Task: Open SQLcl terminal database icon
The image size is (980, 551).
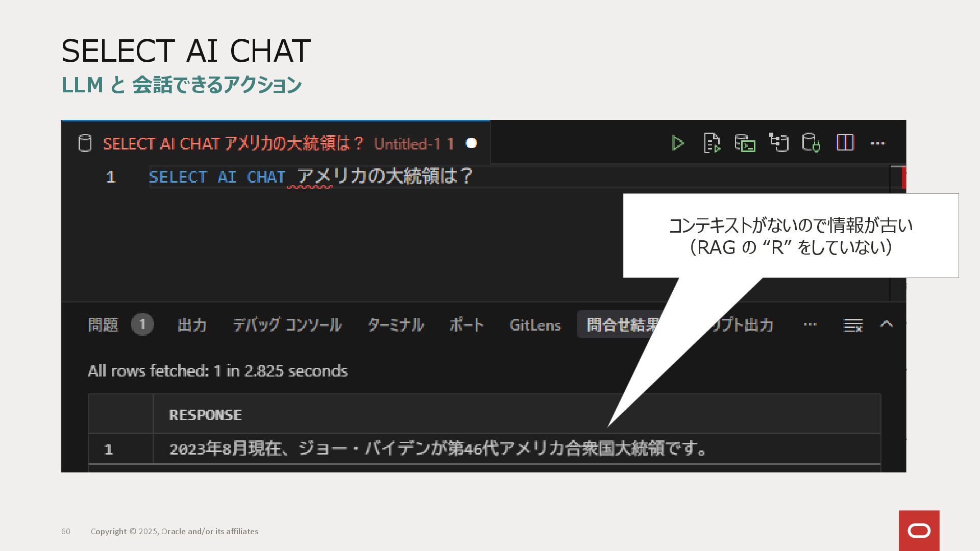Action: [x=745, y=143]
